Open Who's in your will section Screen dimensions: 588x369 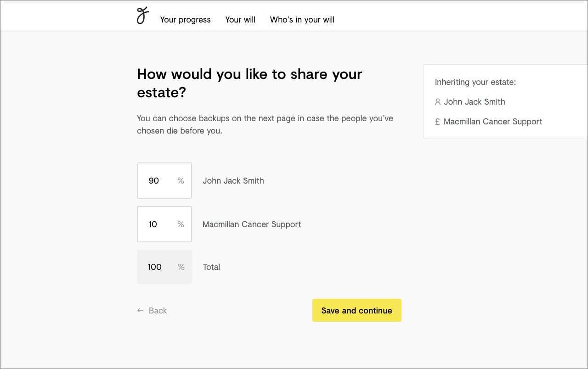[x=302, y=20]
